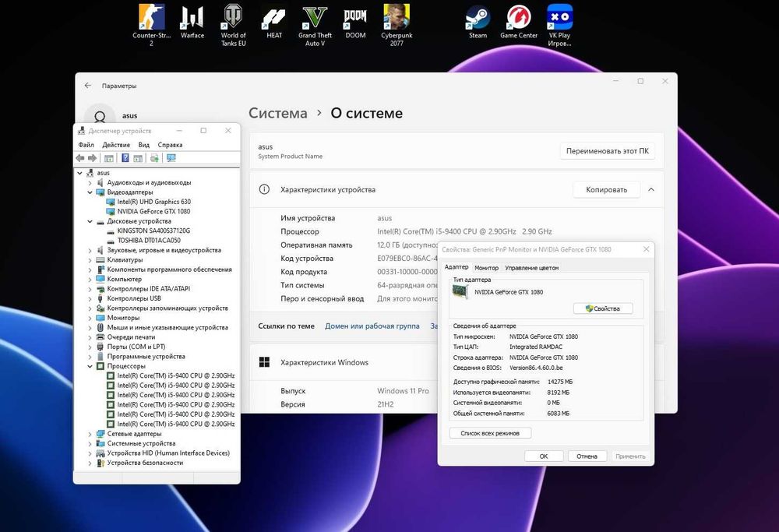Collapse the Видеоадаптеры node
The width and height of the screenshot is (779, 532).
pyautogui.click(x=90, y=192)
